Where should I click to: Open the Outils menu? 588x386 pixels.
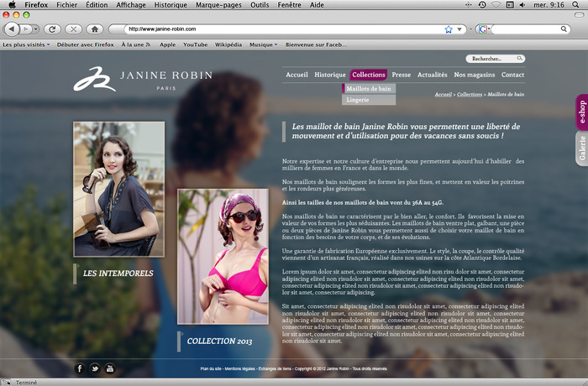(260, 5)
